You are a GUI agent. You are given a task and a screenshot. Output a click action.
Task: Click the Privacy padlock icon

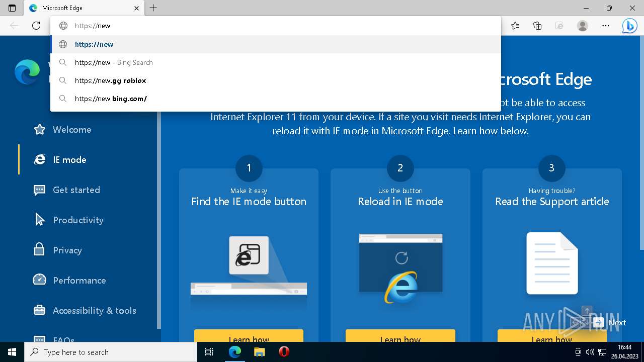coord(39,249)
